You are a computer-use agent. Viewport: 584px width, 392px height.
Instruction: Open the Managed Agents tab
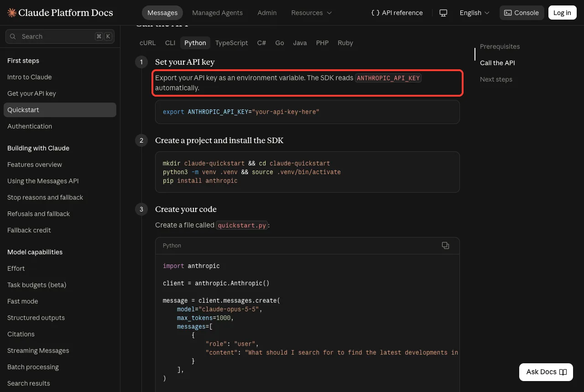tap(217, 13)
